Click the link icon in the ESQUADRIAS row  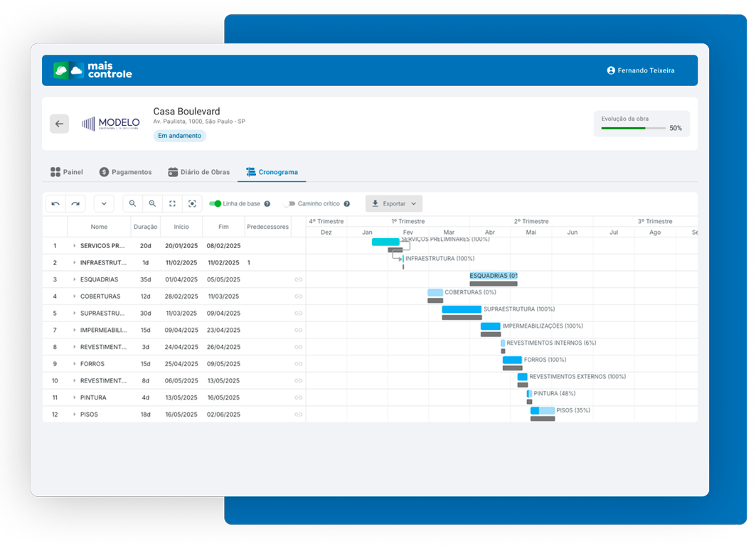(298, 279)
